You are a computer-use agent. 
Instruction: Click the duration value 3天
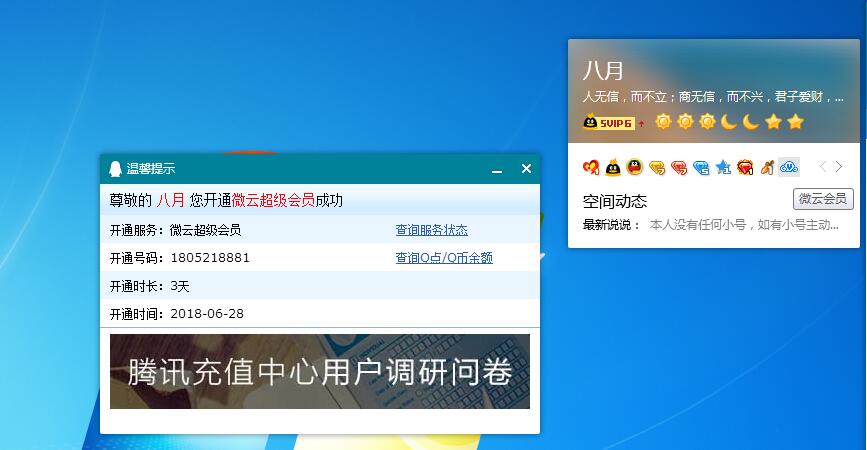[180, 286]
